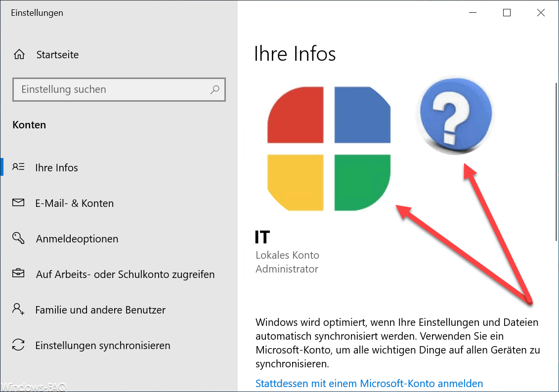The height and width of the screenshot is (392, 559).
Task: Click the Stattdessen mit einem Microsoft-Konto anmelden link
Action: (x=369, y=383)
